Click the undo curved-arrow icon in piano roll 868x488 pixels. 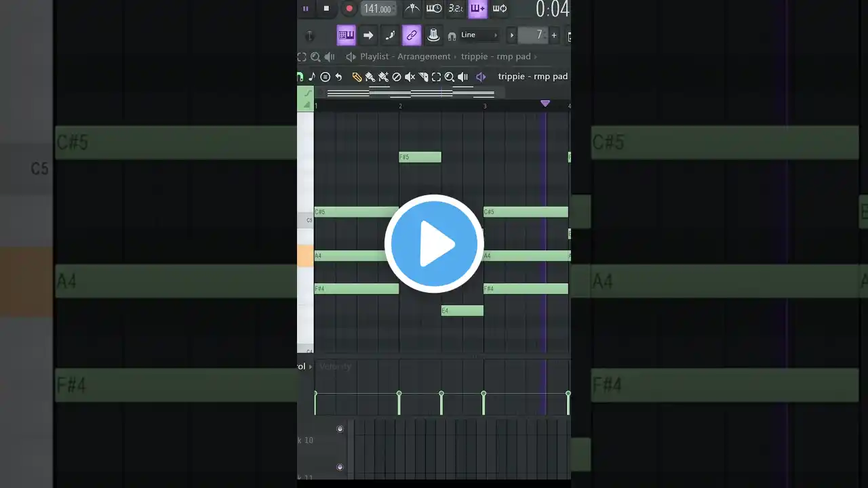[x=338, y=77]
